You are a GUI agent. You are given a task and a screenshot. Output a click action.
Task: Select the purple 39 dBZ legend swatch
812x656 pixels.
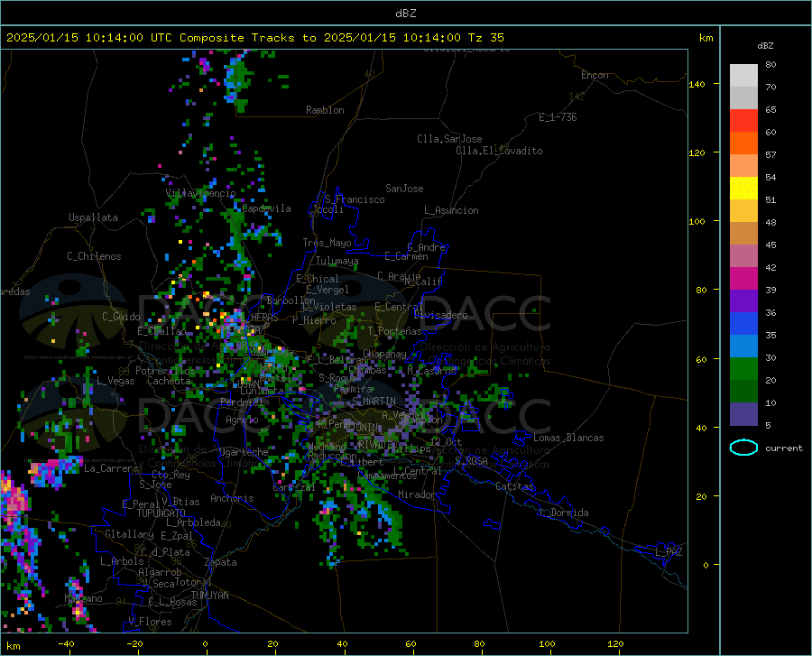[743, 301]
